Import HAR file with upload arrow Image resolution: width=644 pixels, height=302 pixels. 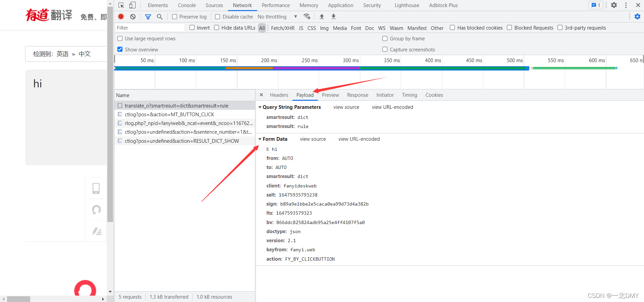(x=322, y=16)
